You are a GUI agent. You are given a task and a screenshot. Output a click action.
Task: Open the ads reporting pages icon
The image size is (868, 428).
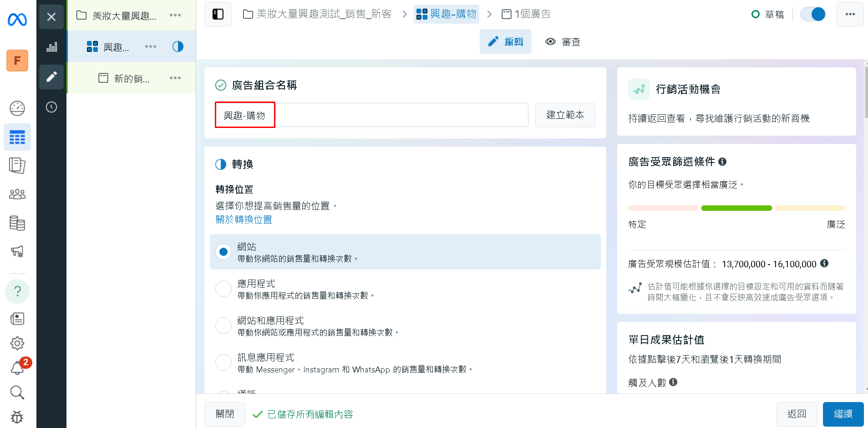tap(17, 166)
